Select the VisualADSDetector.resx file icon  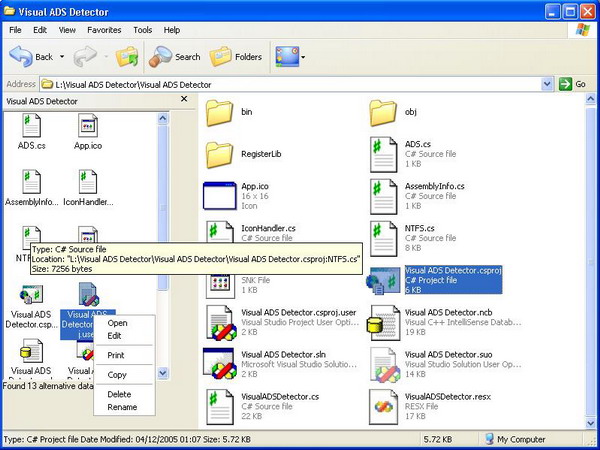pyautogui.click(x=383, y=407)
